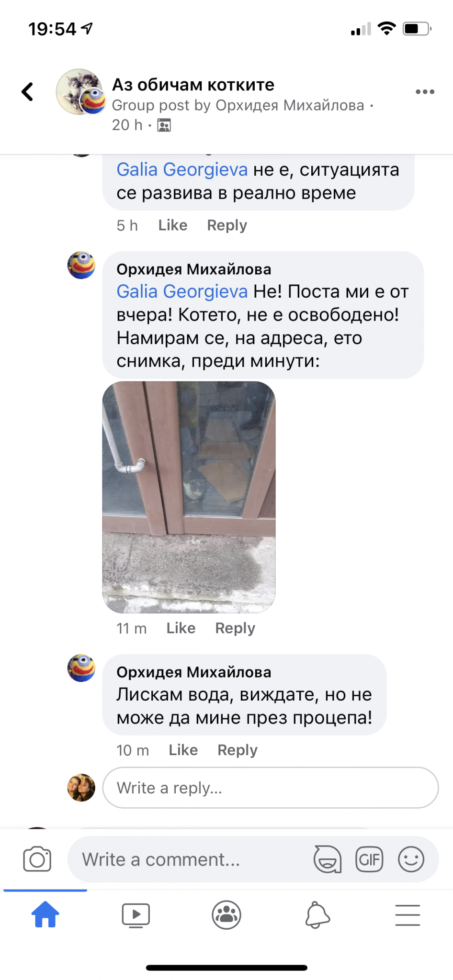
Task: Focus the Write a reply field
Action: [x=271, y=788]
